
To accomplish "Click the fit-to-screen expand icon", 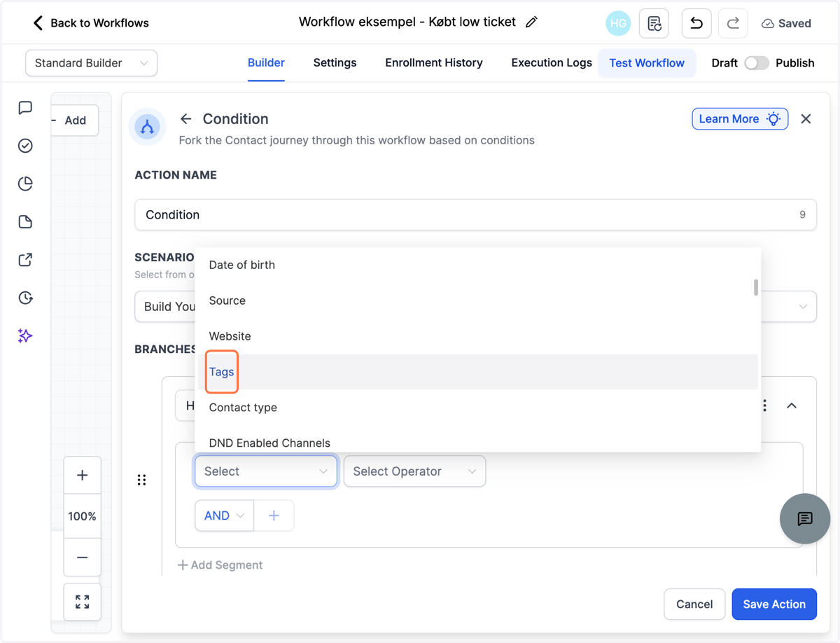I will 82,602.
